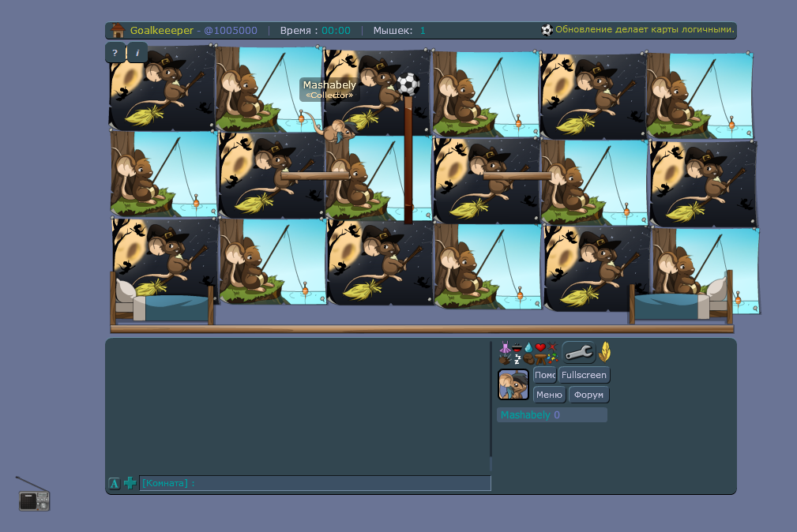Click the bed at bottom right
797x532 pixels.
[x=681, y=298]
